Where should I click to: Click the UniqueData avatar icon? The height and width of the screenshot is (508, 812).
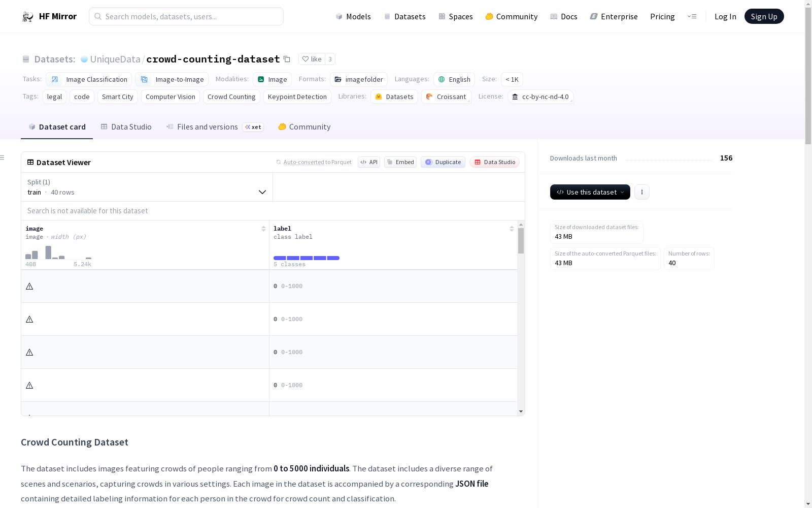tap(84, 59)
